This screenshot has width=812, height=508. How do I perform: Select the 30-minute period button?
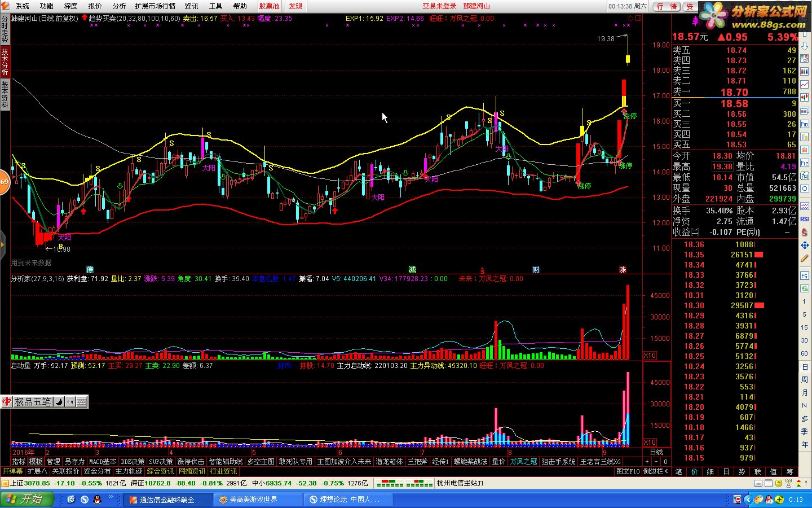pos(805,340)
